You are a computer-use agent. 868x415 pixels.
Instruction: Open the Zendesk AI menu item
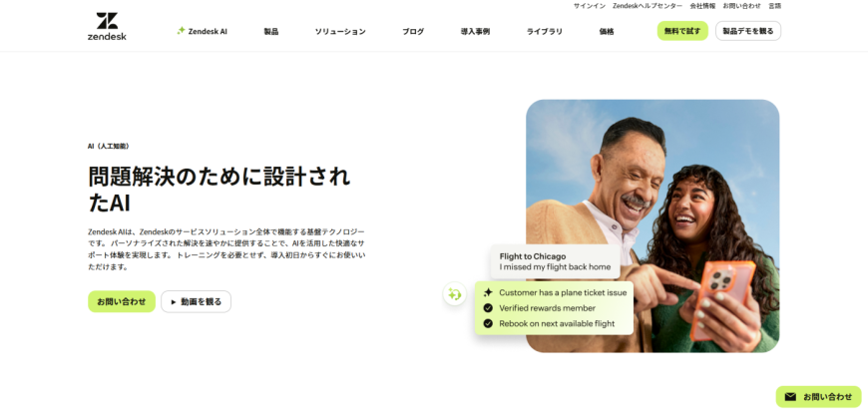click(x=203, y=32)
